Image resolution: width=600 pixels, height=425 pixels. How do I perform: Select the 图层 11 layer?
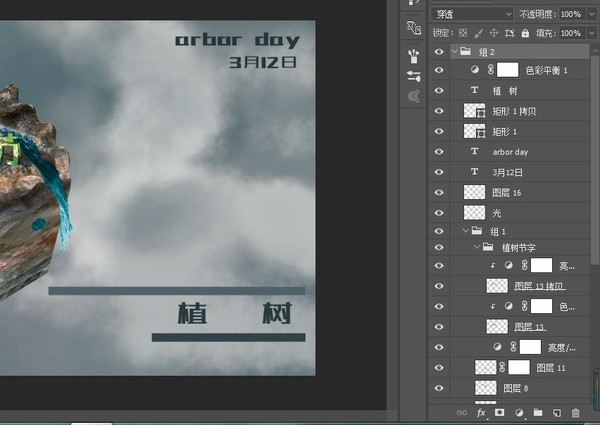(x=519, y=367)
